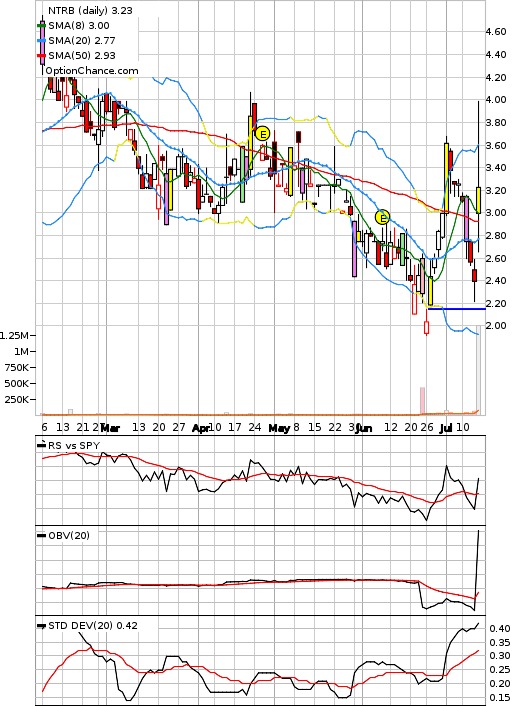The height and width of the screenshot is (706, 526).
Task: Click the 4.00 price axis label
Action: pos(495,100)
